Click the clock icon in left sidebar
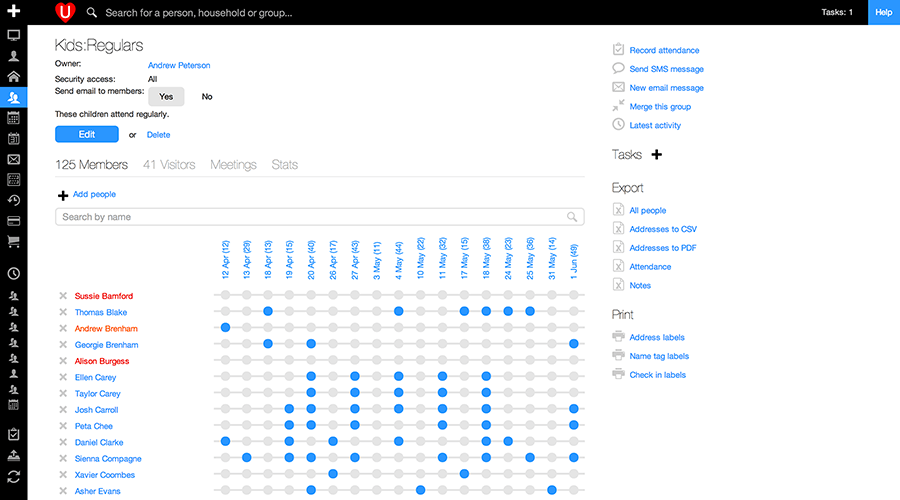 pyautogui.click(x=13, y=273)
